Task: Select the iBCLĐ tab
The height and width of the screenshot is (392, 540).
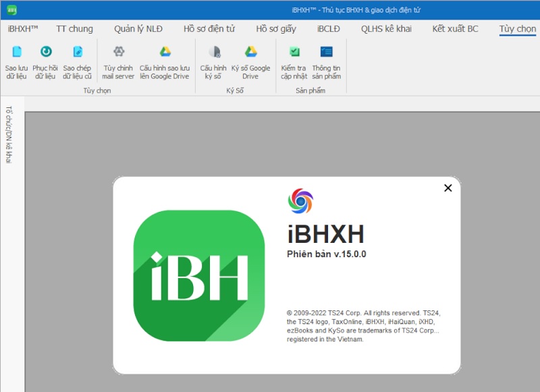Action: point(329,29)
